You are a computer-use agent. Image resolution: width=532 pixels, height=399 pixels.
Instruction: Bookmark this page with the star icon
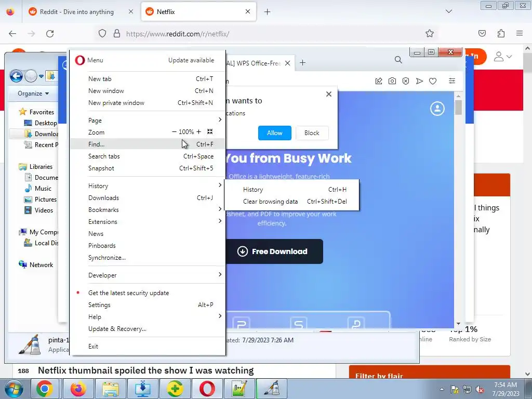click(x=430, y=33)
